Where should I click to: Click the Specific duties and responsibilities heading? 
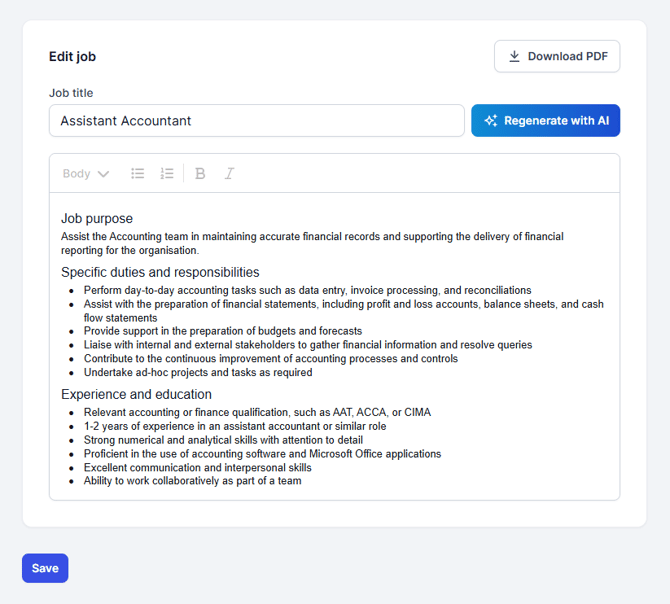point(160,272)
